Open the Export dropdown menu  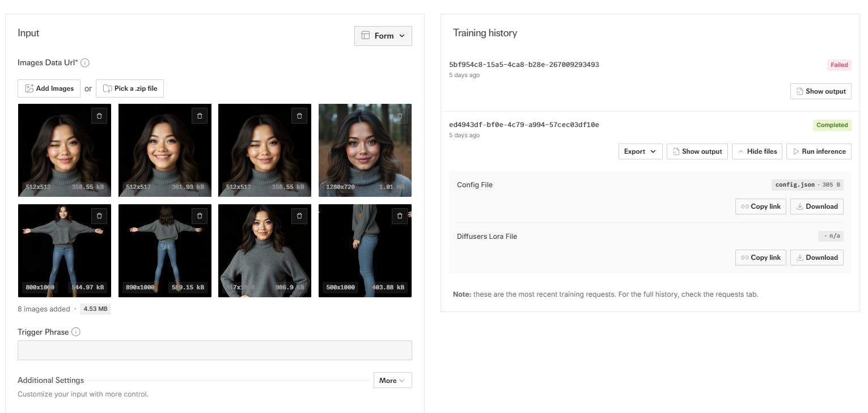coord(640,151)
